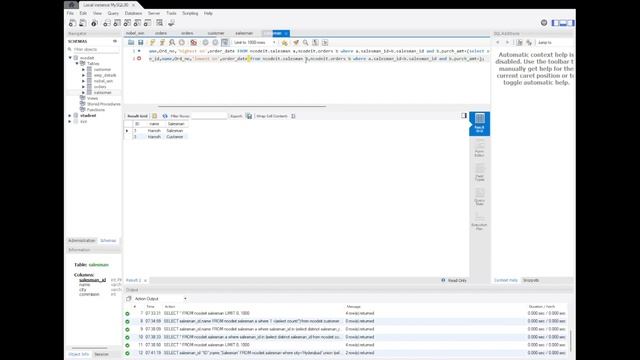This screenshot has width=640, height=360.
Task: Create a new function icon
Action: 148,23
